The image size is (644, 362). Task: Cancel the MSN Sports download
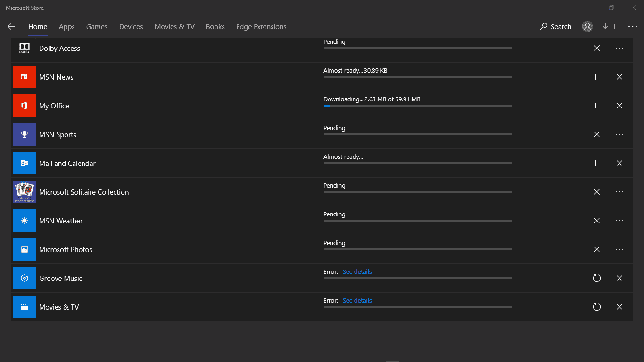597,134
